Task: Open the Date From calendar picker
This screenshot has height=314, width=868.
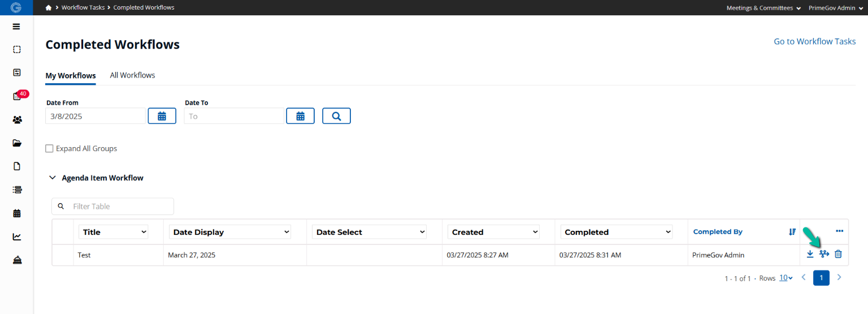Action: pos(162,116)
